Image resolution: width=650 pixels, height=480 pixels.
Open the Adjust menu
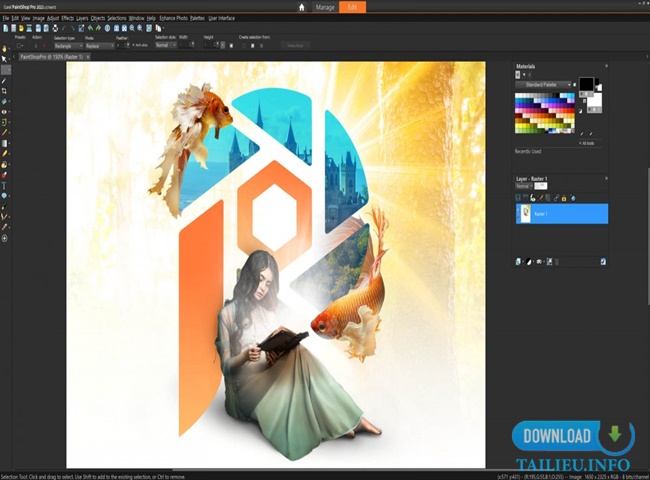tap(53, 18)
